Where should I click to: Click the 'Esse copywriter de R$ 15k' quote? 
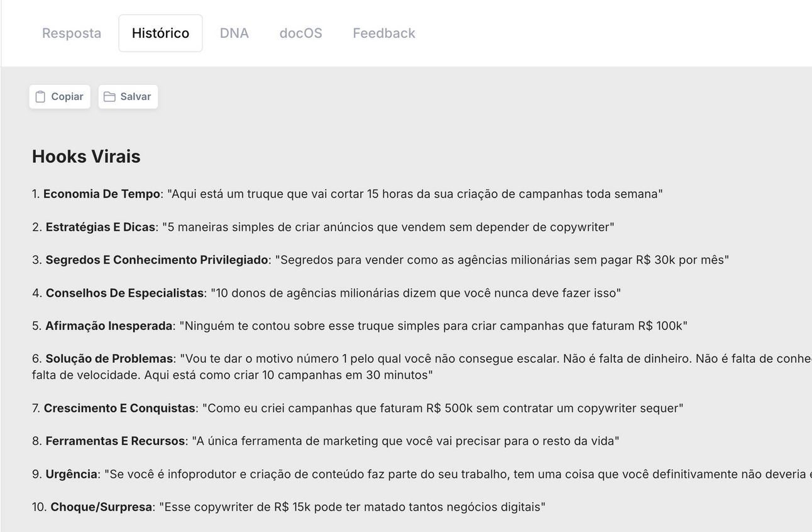pyautogui.click(x=352, y=507)
